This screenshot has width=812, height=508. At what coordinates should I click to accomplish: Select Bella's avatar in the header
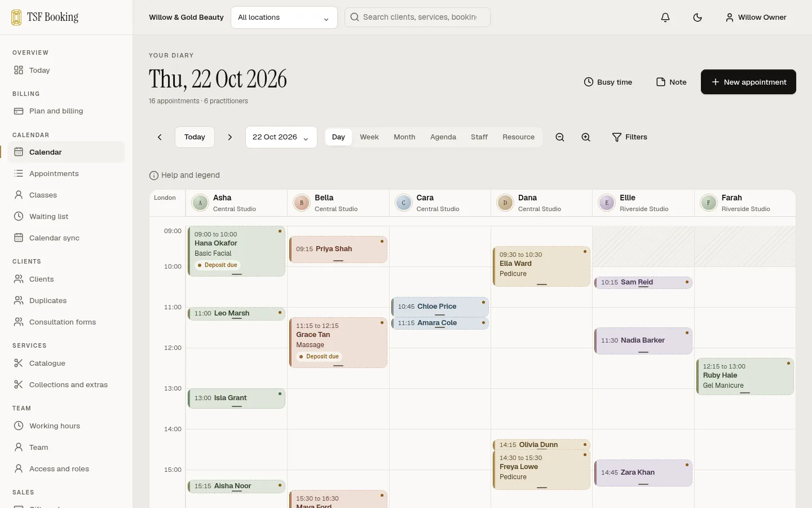(302, 203)
